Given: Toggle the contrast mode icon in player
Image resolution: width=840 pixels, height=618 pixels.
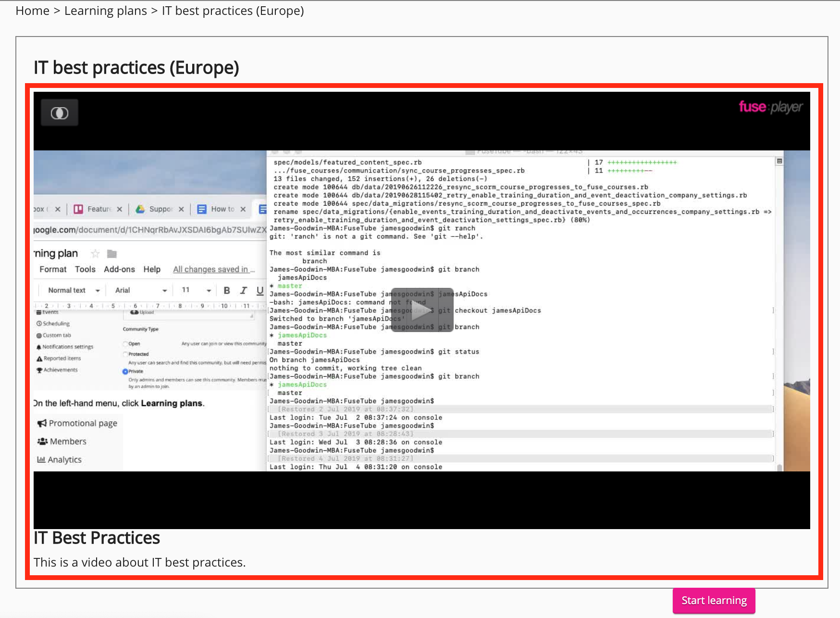Looking at the screenshot, I should tap(60, 113).
